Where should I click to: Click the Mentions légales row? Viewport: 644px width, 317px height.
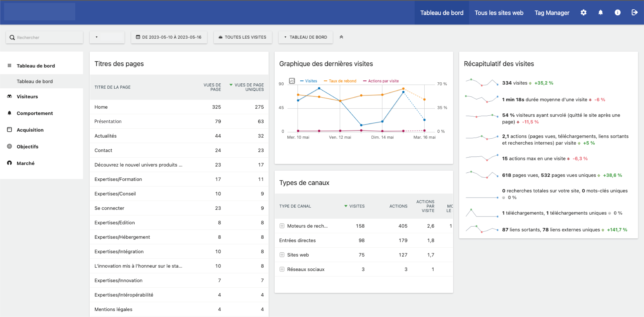click(x=179, y=309)
